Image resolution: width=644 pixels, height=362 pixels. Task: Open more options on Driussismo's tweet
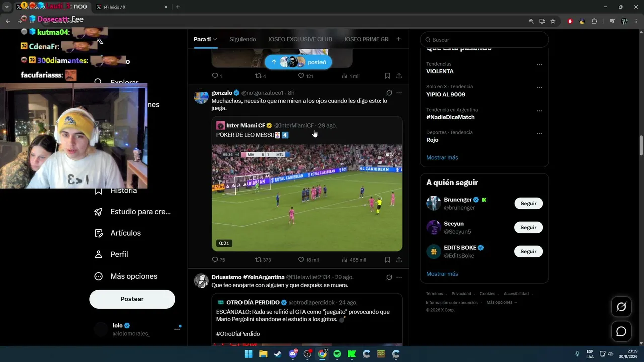click(x=399, y=277)
